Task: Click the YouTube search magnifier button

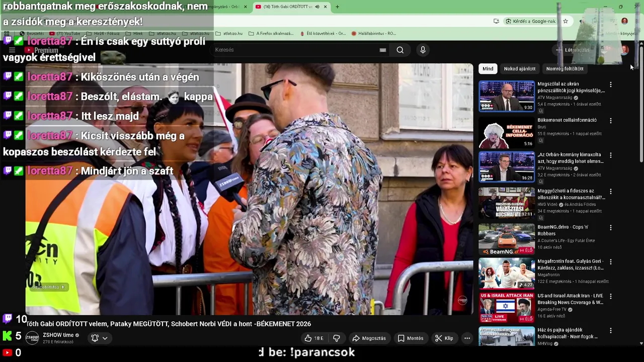Action: coord(400,50)
